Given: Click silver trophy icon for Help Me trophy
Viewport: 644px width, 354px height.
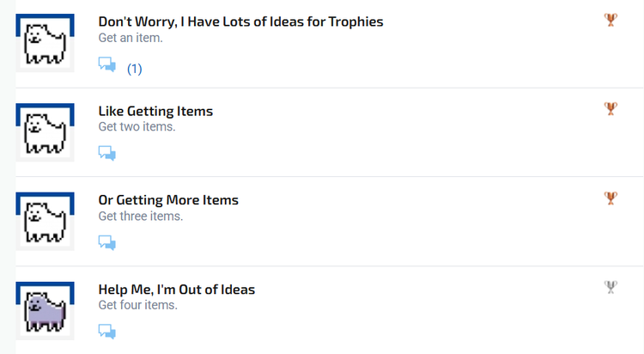Looking at the screenshot, I should tap(611, 287).
